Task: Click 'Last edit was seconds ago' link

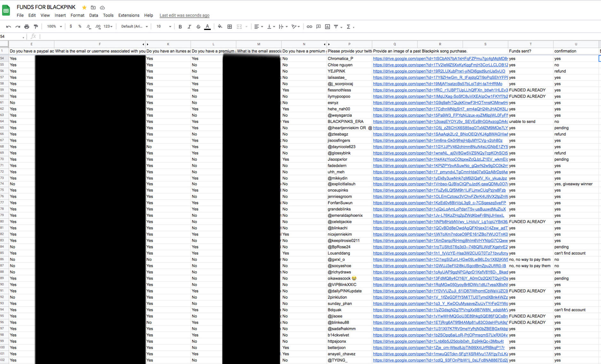Action: (x=184, y=15)
